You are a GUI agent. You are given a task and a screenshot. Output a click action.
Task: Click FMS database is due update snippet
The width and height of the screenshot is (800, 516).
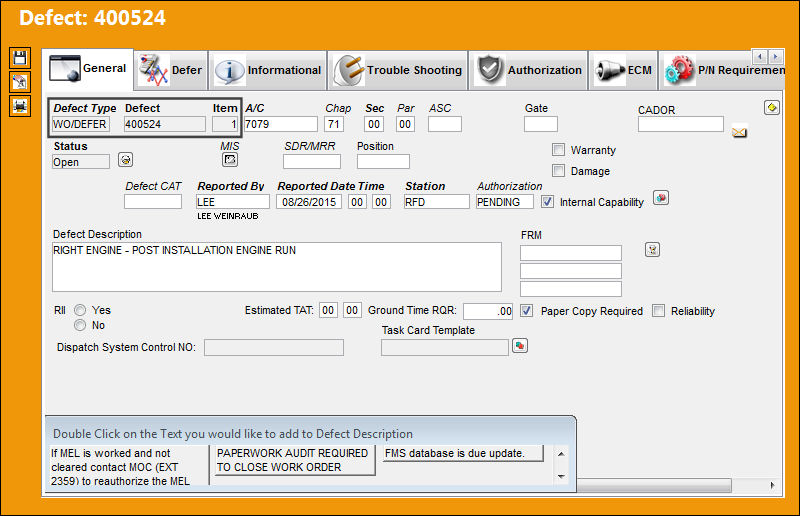click(462, 453)
